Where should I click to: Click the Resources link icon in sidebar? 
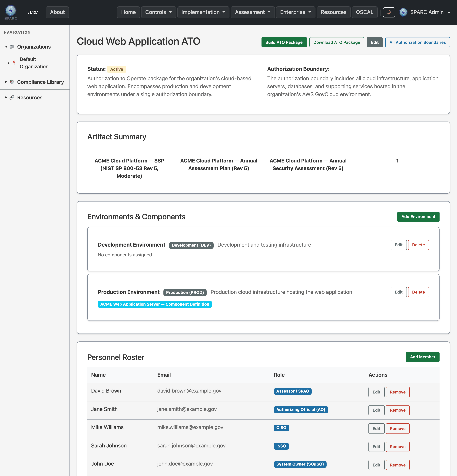[12, 97]
